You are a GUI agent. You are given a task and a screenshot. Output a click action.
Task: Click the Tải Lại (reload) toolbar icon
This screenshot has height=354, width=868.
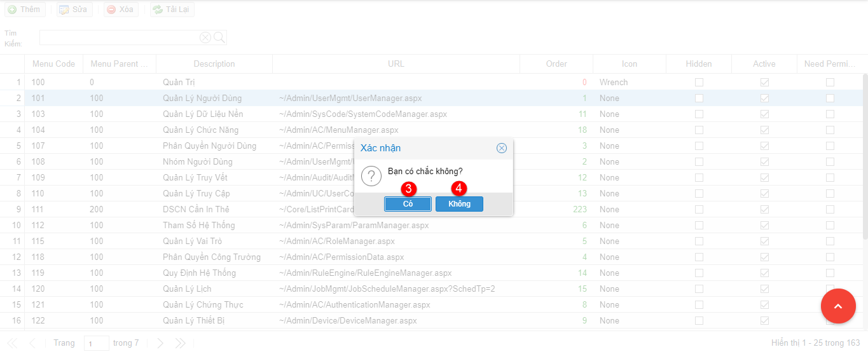(x=157, y=10)
